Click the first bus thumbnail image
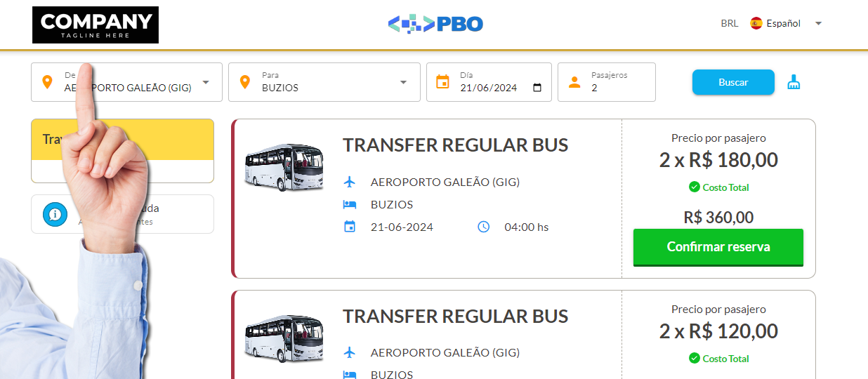The width and height of the screenshot is (868, 379). coord(284,168)
